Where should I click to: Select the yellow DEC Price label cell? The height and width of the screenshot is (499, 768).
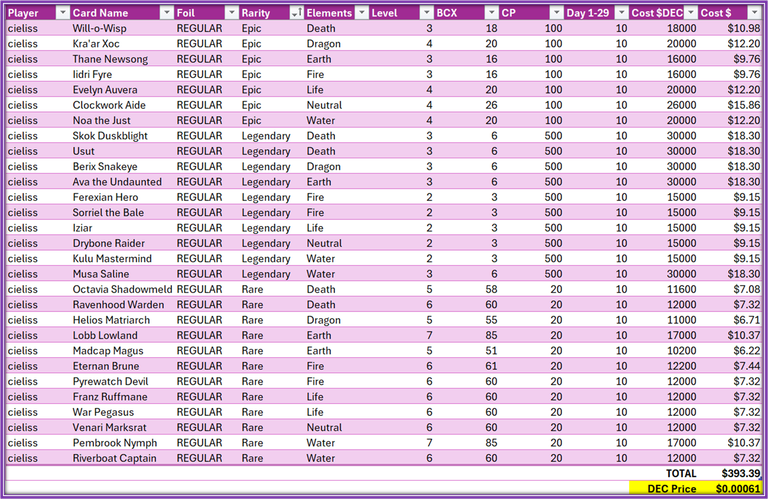[x=664, y=488]
